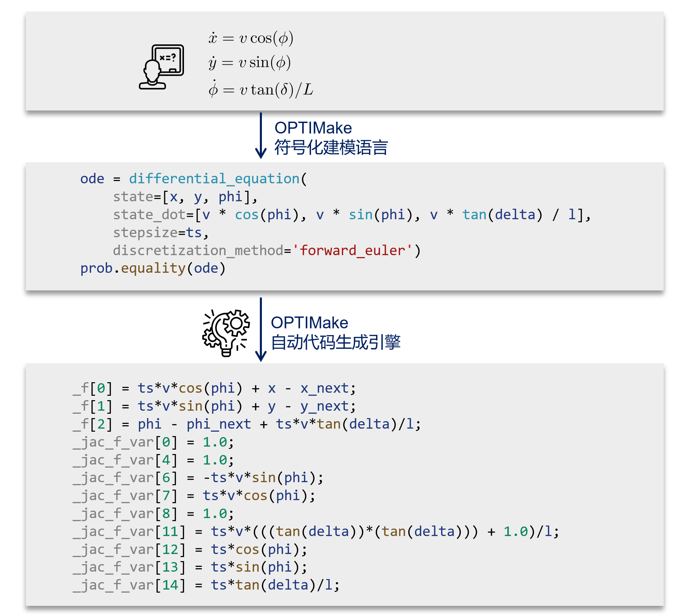Click the arrow beside the symbolic modeling language label
This screenshot has width=682, height=616.
point(261,136)
